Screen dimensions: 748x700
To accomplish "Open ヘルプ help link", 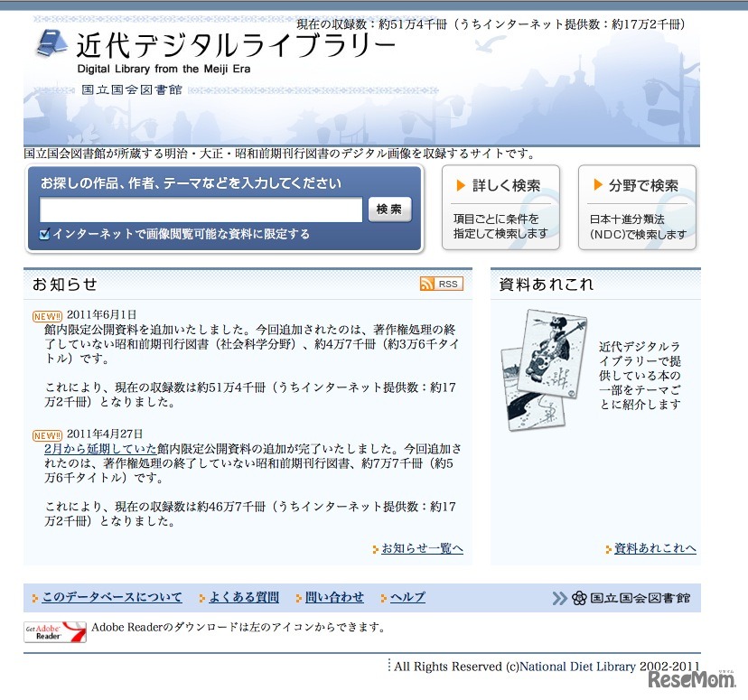I will tap(407, 597).
